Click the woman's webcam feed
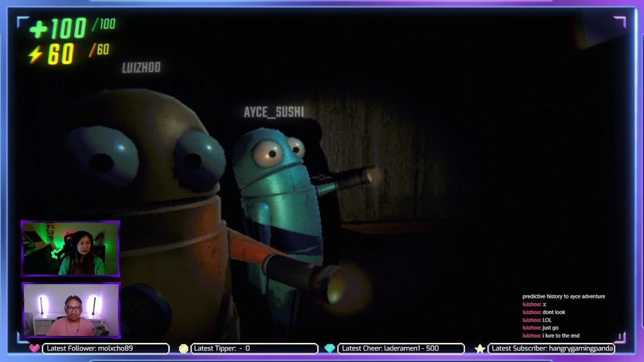Viewport: 644px width, 362px height. click(x=70, y=249)
